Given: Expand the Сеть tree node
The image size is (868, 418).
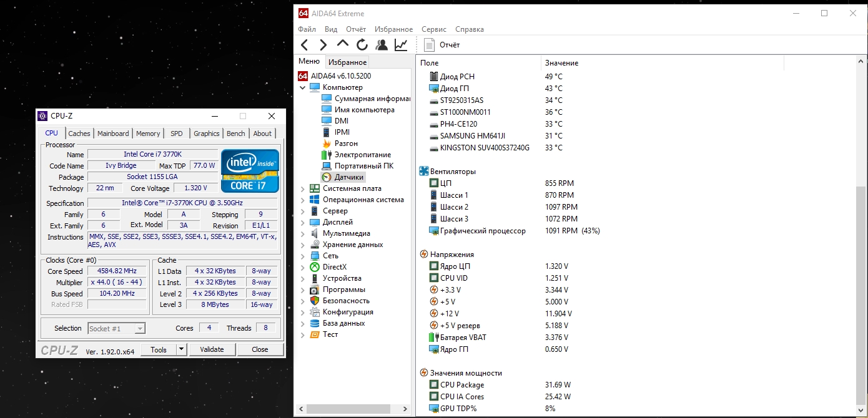Looking at the screenshot, I should tap(303, 256).
